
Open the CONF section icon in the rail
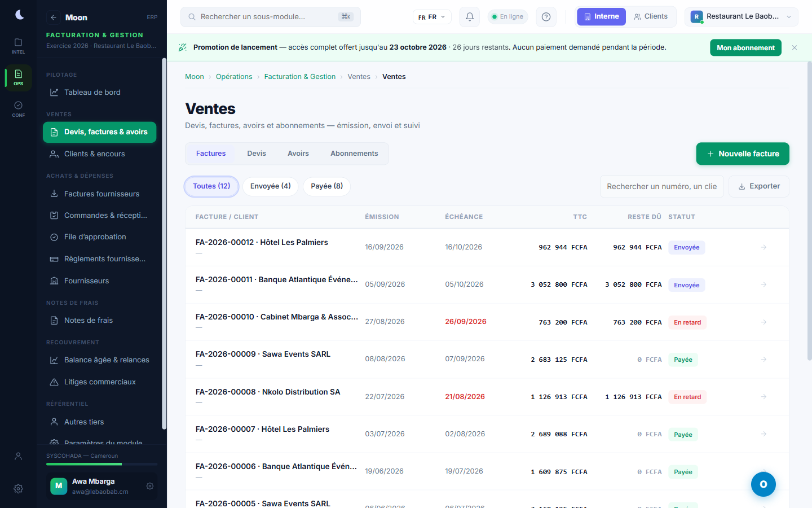(19, 109)
